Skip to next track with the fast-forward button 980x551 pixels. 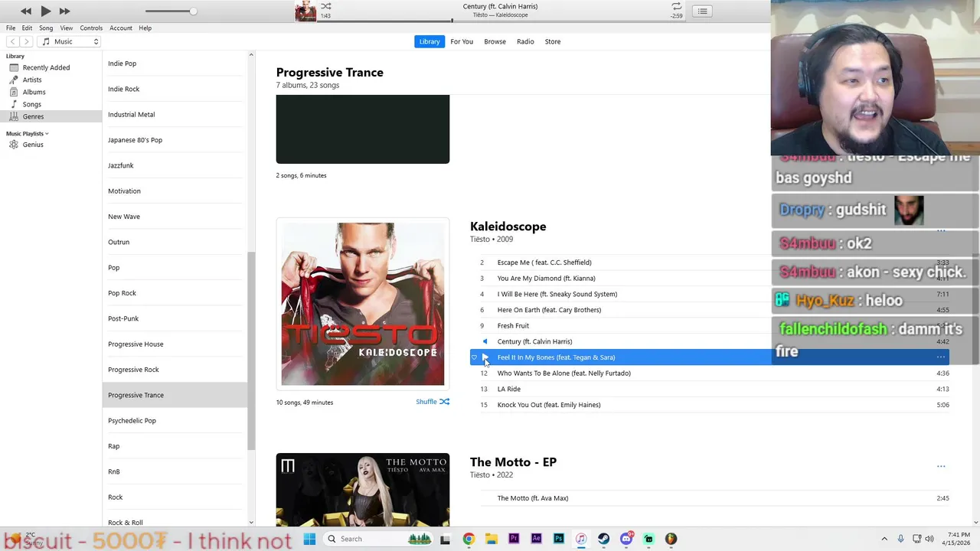(64, 11)
